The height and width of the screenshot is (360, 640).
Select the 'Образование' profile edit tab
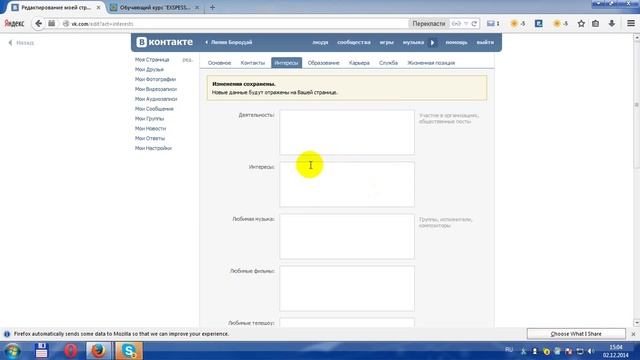[323, 63]
